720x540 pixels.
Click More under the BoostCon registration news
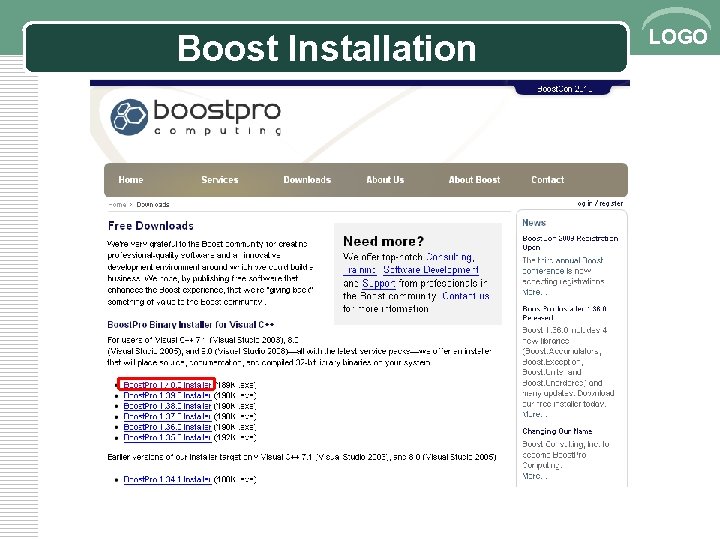(534, 292)
